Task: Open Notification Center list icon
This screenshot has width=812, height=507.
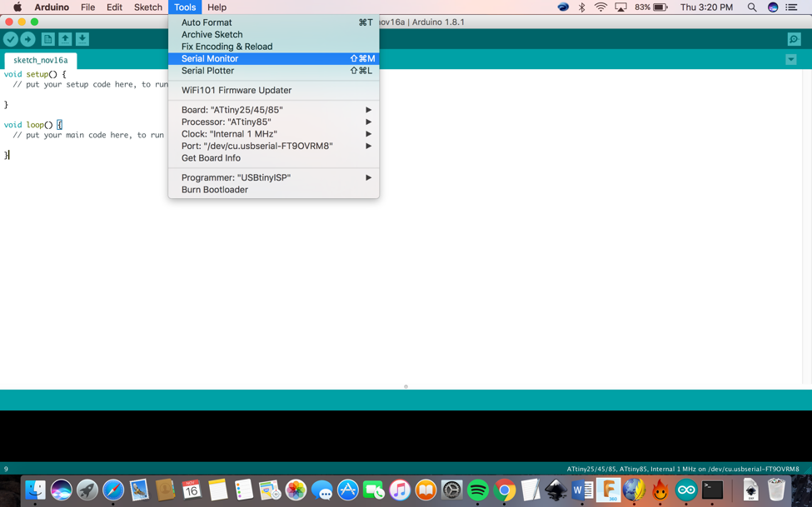Action: (x=791, y=7)
